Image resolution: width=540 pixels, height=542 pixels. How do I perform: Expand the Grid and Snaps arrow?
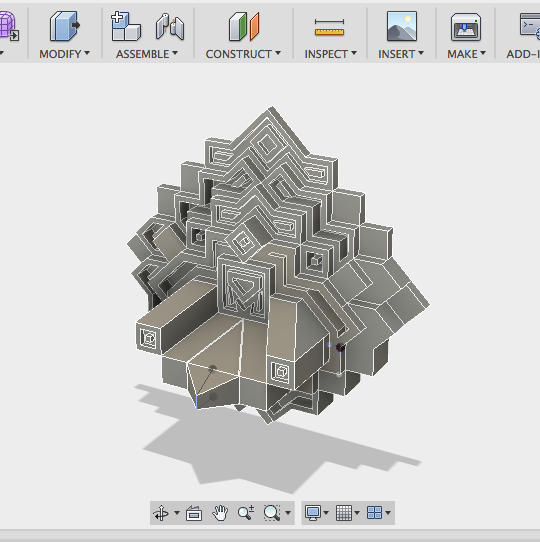[357, 513]
